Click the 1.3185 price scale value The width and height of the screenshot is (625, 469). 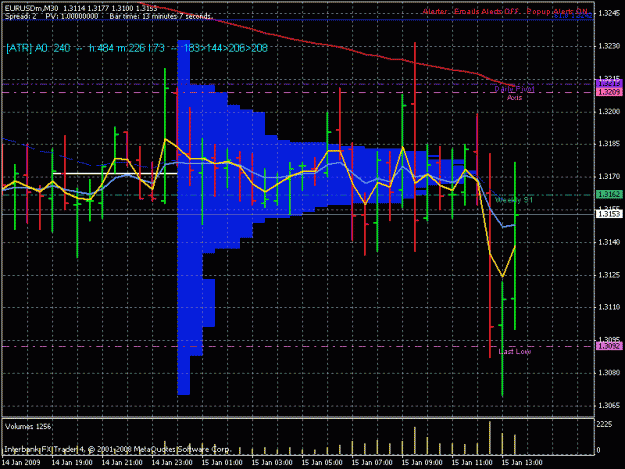609,143
